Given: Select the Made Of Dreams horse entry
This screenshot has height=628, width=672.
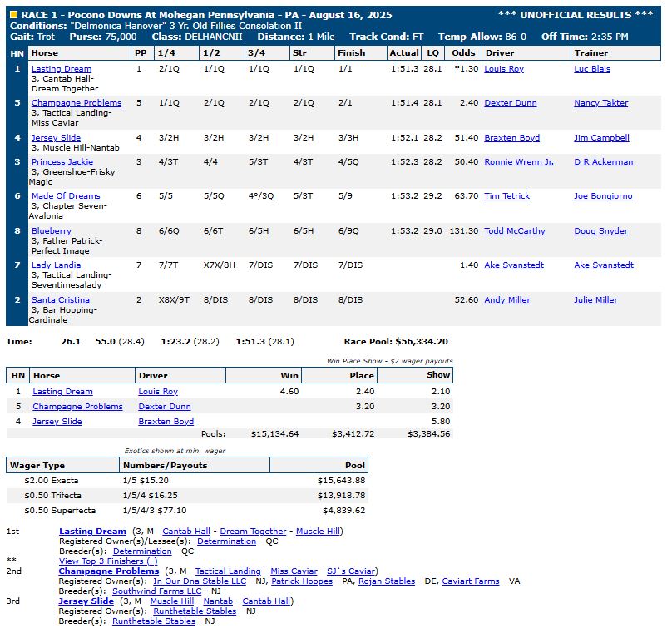Looking at the screenshot, I should 66,196.
